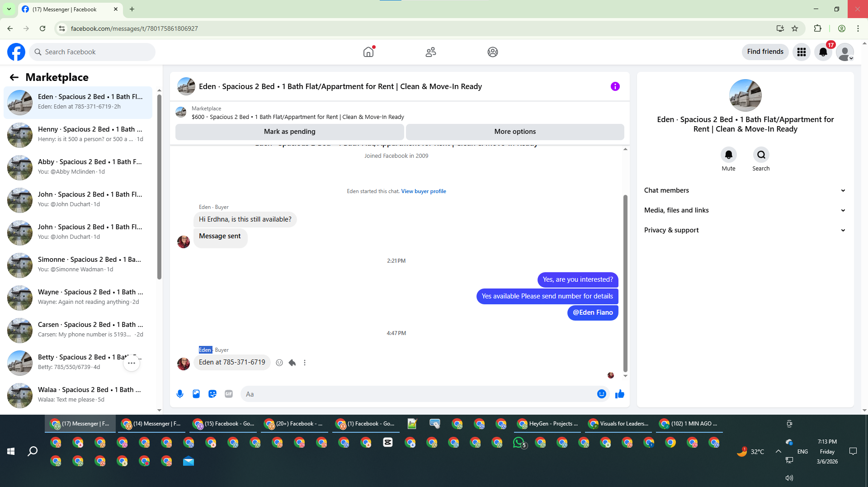Click More options button
Viewport: 868px width, 487px height.
(x=515, y=132)
